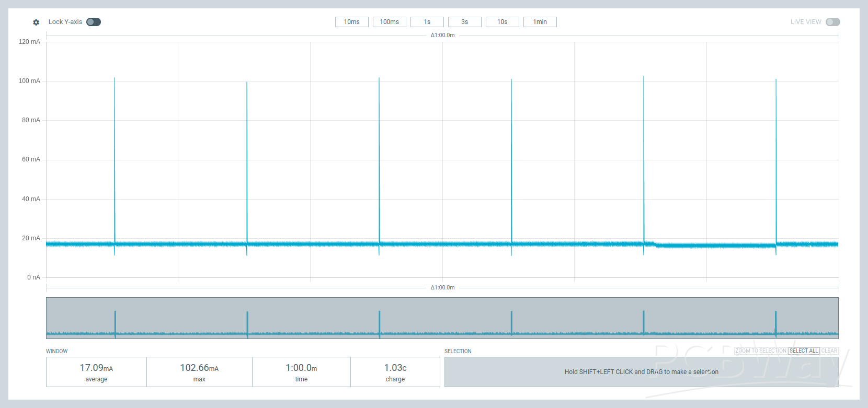Switch time window to 1s
Screen dimensions: 868x408
(427, 22)
